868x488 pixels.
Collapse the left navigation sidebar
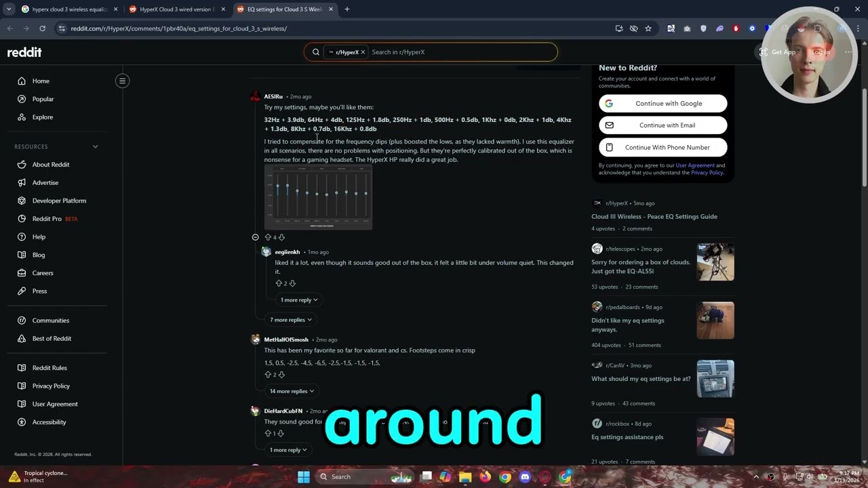pyautogui.click(x=122, y=81)
